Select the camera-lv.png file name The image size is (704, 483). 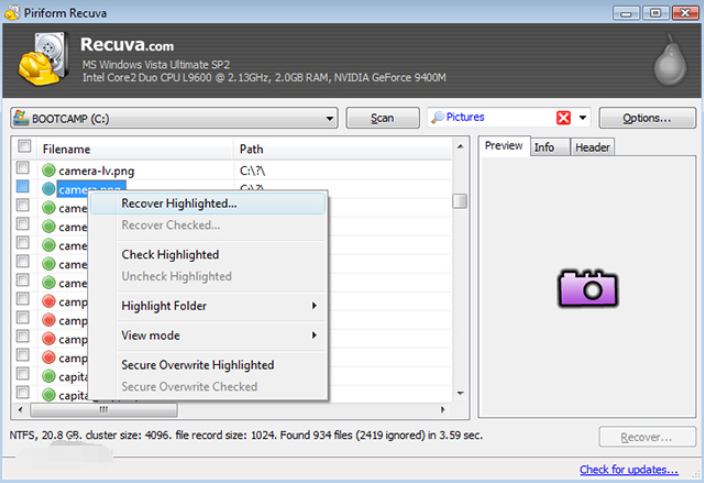point(97,171)
